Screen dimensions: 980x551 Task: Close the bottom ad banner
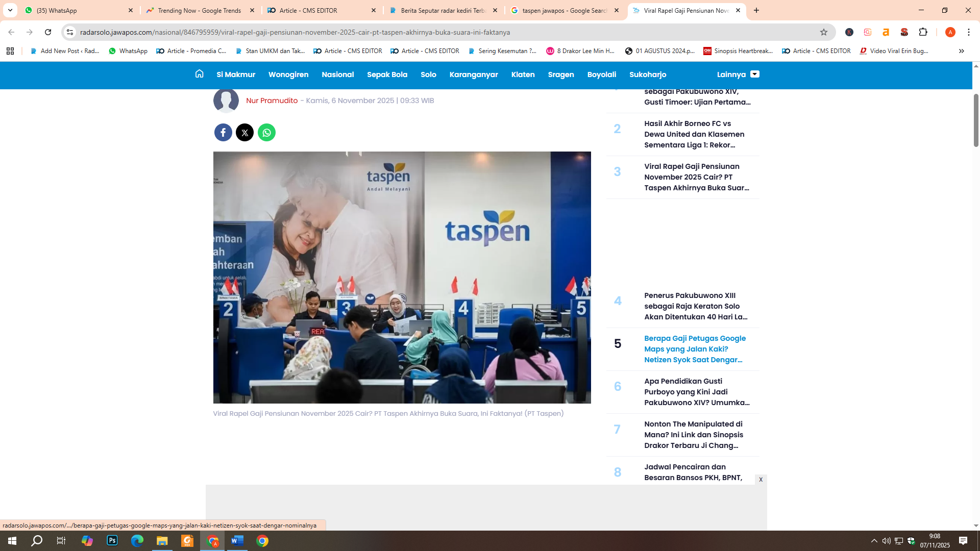pos(761,480)
